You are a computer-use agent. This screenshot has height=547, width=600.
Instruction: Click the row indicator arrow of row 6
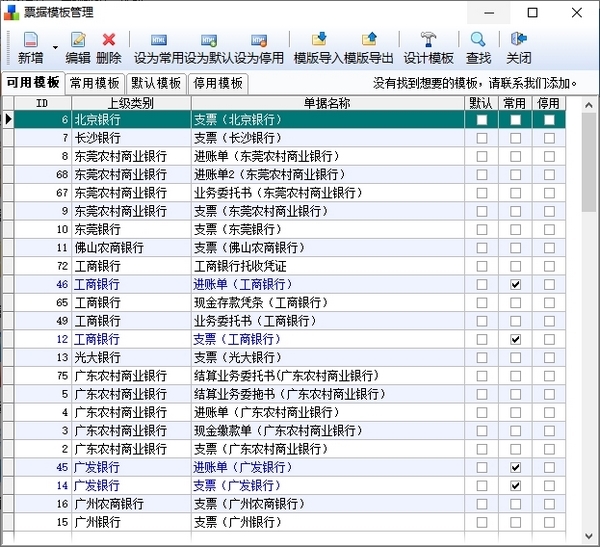(8, 120)
